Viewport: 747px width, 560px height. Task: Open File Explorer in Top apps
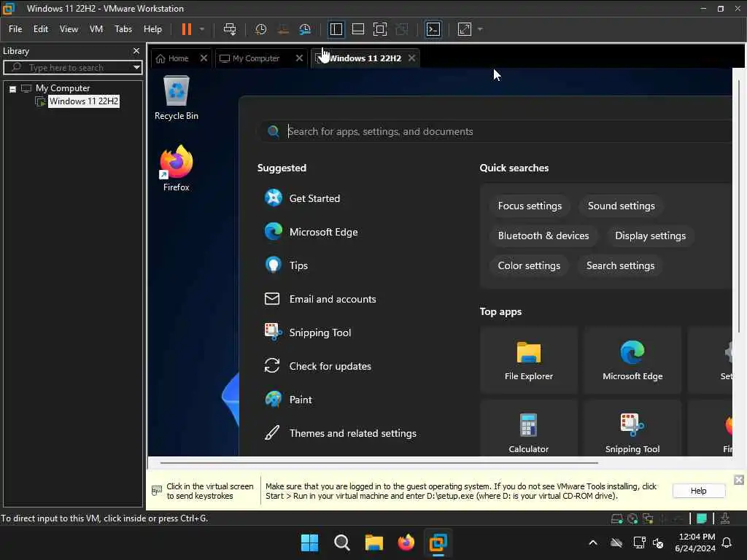click(529, 360)
